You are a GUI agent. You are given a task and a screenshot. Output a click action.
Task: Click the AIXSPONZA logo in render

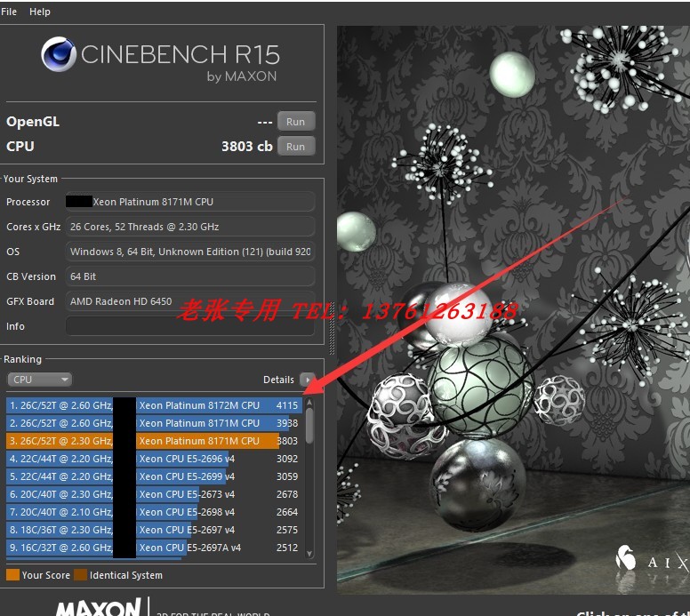click(x=653, y=561)
